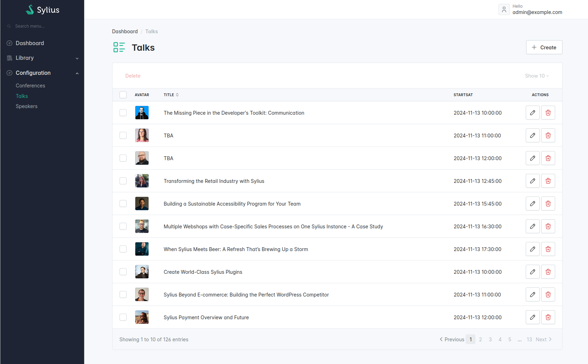Select checkbox for TBA talk at 11:00:00
This screenshot has width=588, height=364.
123,135
